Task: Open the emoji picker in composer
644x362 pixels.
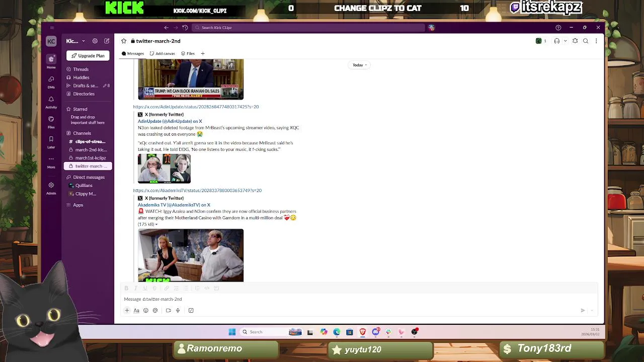Action: (x=146, y=310)
